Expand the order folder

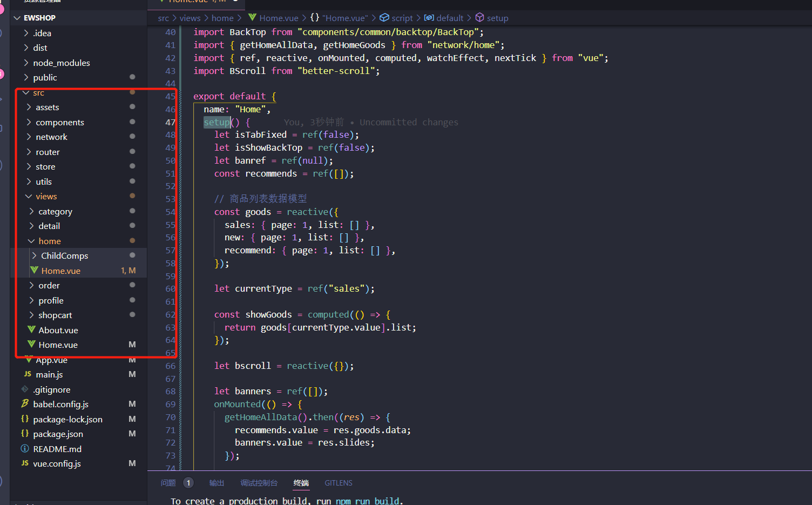[49, 286]
